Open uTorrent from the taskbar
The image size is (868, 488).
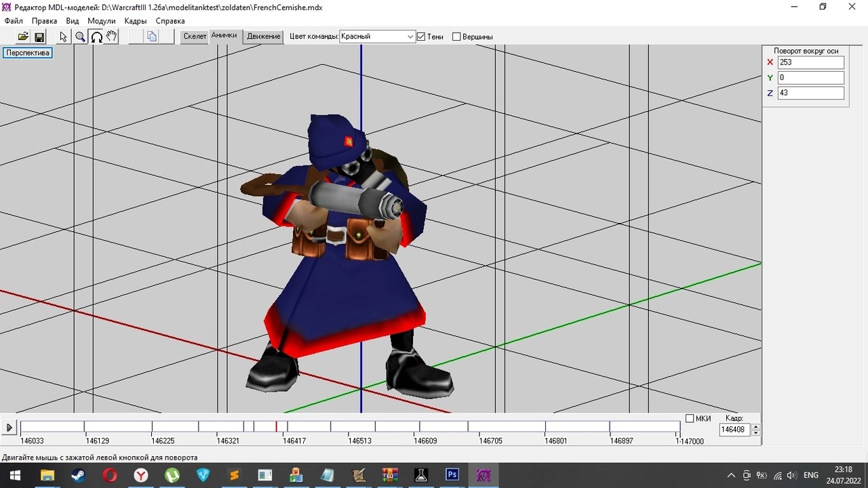172,475
